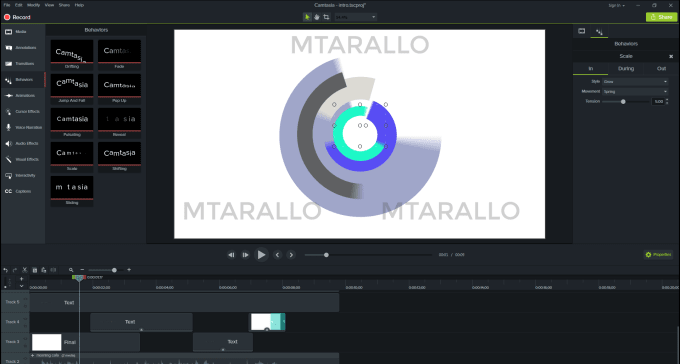This screenshot has width=680, height=364.
Task: Adjust the Tension slider
Action: [623, 102]
